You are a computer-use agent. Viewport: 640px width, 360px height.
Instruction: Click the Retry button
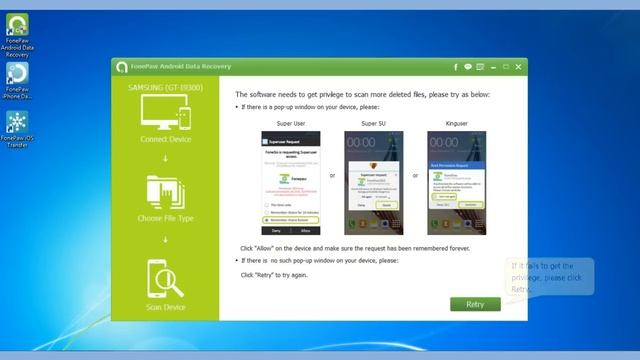click(475, 304)
